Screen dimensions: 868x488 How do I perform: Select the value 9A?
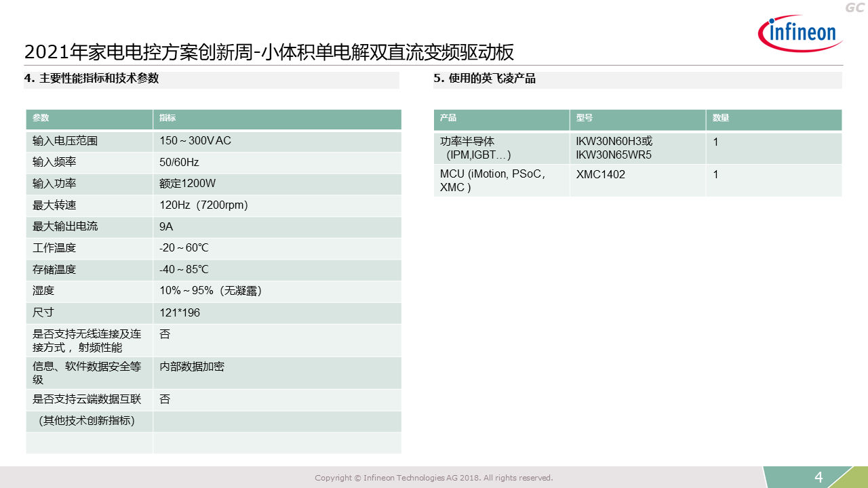(166, 227)
